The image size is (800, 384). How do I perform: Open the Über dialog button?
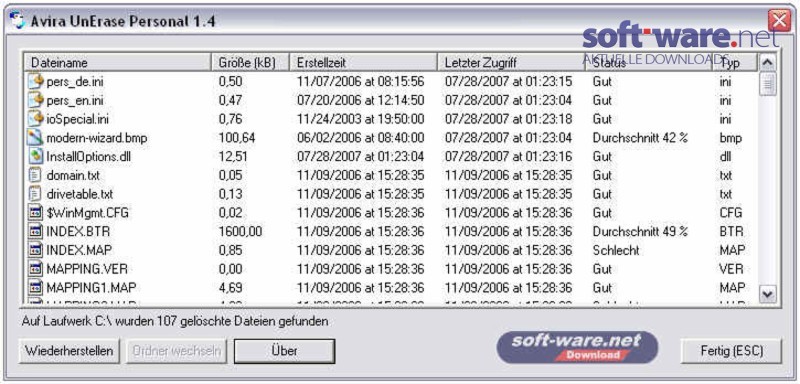[284, 351]
